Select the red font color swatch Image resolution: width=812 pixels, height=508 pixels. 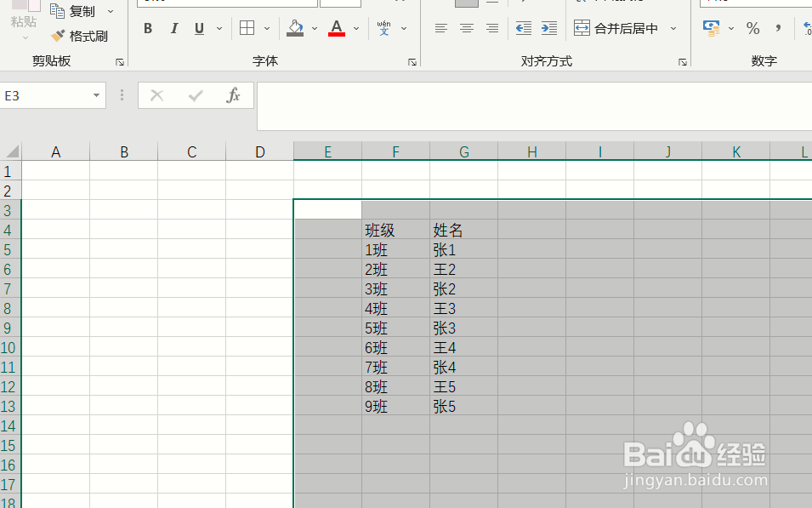[x=337, y=34]
